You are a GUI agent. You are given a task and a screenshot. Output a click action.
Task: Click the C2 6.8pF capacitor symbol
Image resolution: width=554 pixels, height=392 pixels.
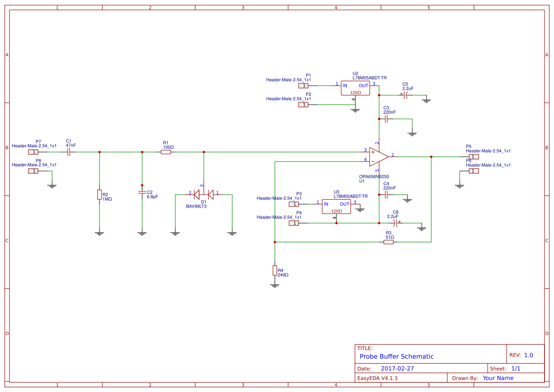coord(142,193)
